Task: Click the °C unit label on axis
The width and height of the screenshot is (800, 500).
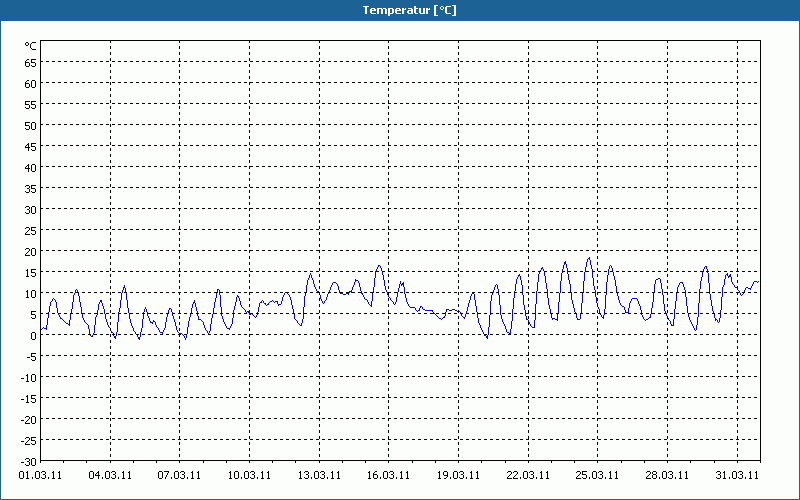Action: [x=31, y=46]
